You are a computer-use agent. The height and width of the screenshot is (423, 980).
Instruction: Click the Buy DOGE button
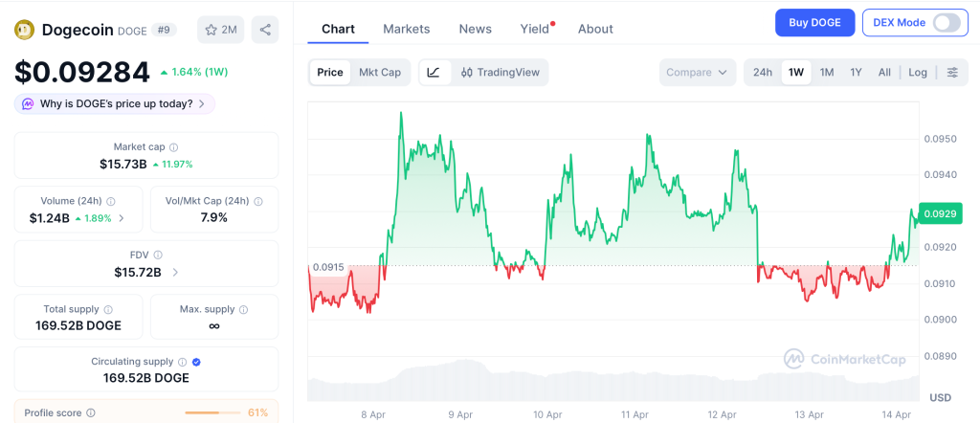[x=814, y=22]
